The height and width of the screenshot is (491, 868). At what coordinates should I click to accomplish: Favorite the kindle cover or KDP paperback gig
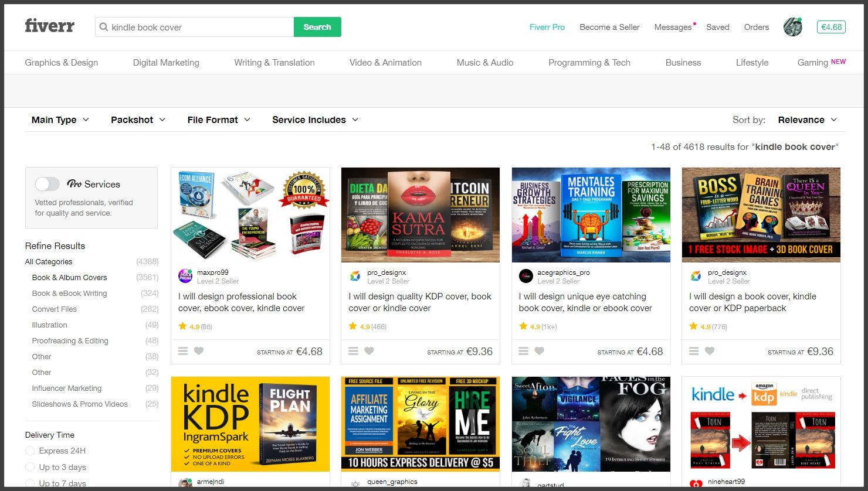710,351
